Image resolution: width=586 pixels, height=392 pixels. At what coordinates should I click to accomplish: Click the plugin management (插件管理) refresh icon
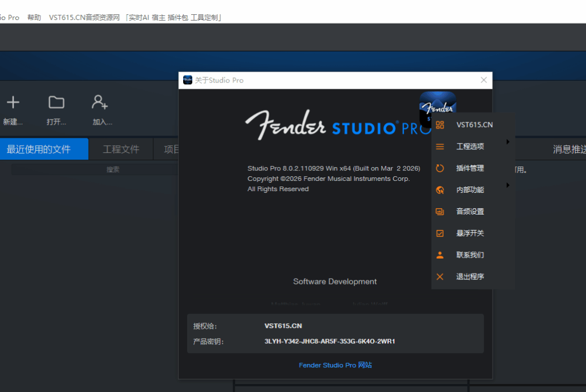pyautogui.click(x=440, y=168)
